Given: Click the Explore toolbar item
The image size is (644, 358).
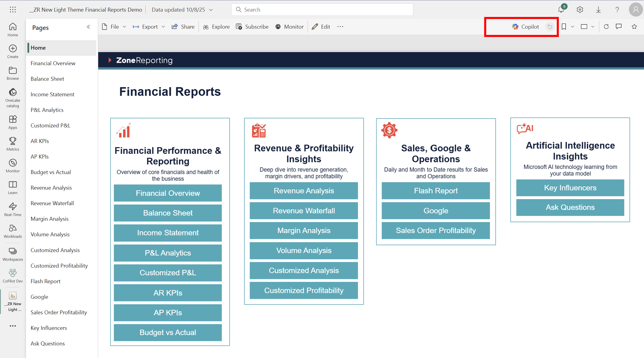Looking at the screenshot, I should coord(216,27).
